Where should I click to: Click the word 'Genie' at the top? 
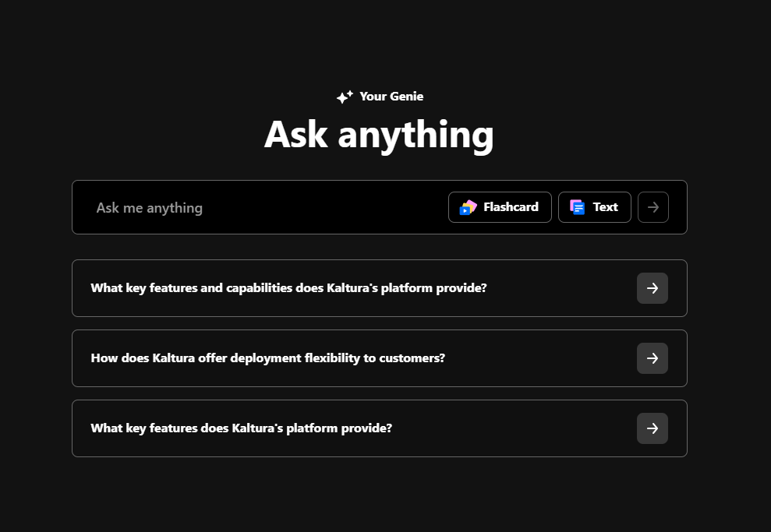[x=407, y=97]
